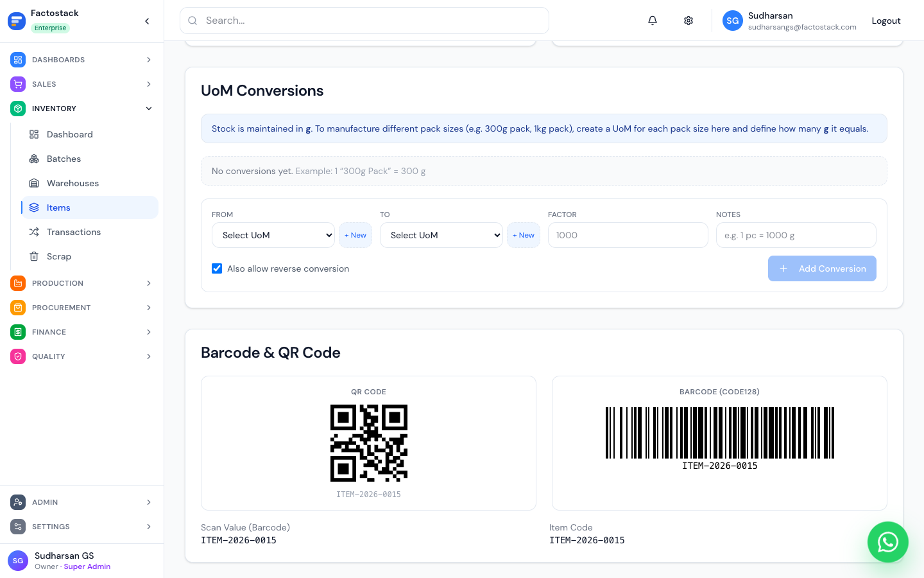Open settings gear icon in header
The width and height of the screenshot is (924, 578).
click(689, 21)
